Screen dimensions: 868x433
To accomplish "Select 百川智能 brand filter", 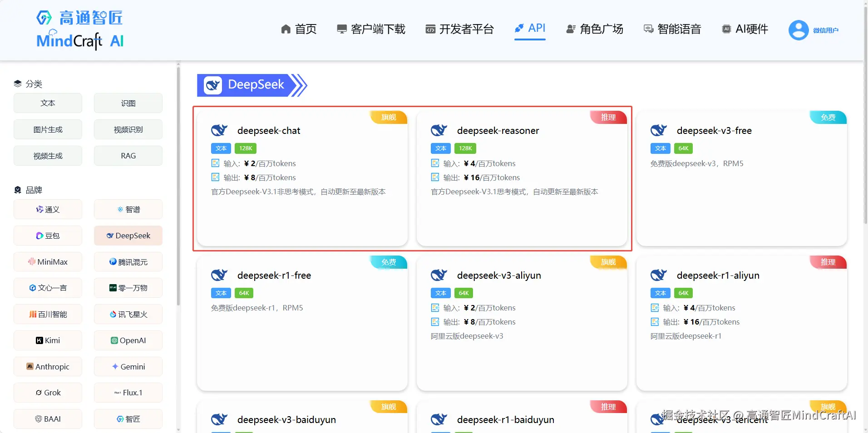I will 48,314.
